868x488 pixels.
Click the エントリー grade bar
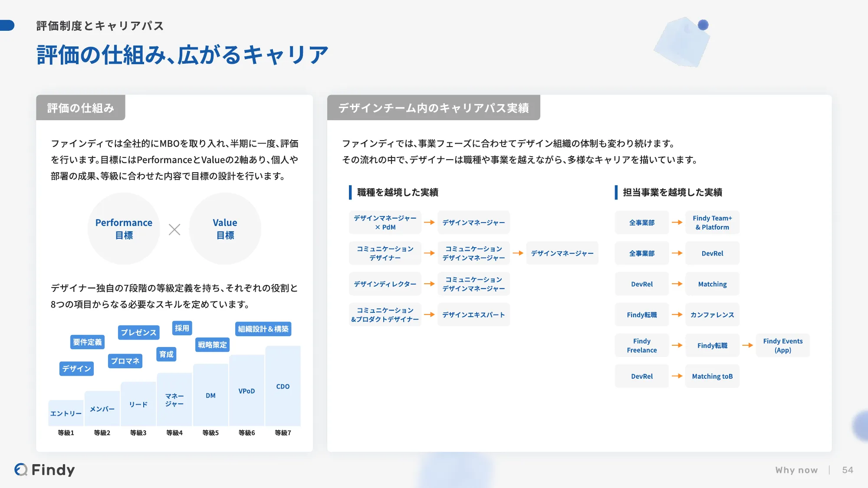tap(66, 413)
